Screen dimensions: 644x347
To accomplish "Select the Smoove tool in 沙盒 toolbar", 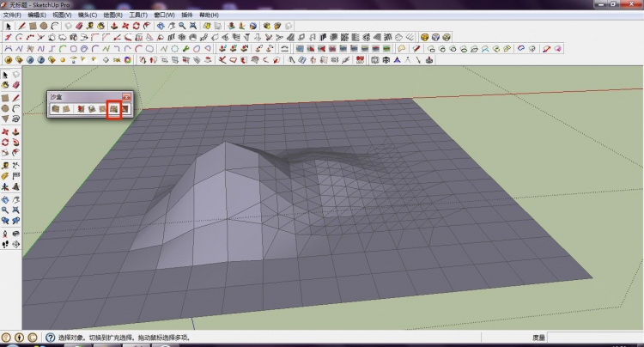I will 81,109.
